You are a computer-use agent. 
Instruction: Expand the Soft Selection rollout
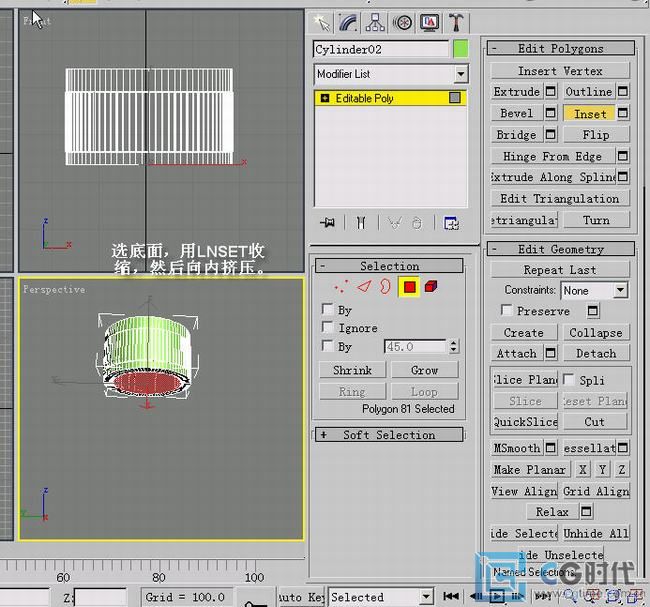(389, 435)
